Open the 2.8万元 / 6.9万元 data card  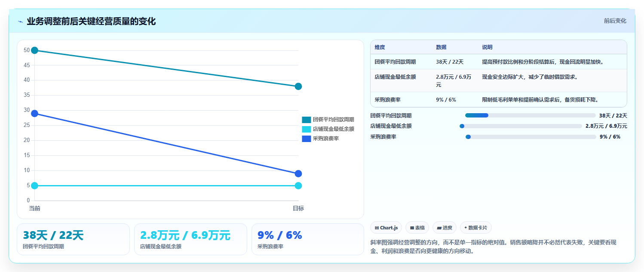pos(190,239)
